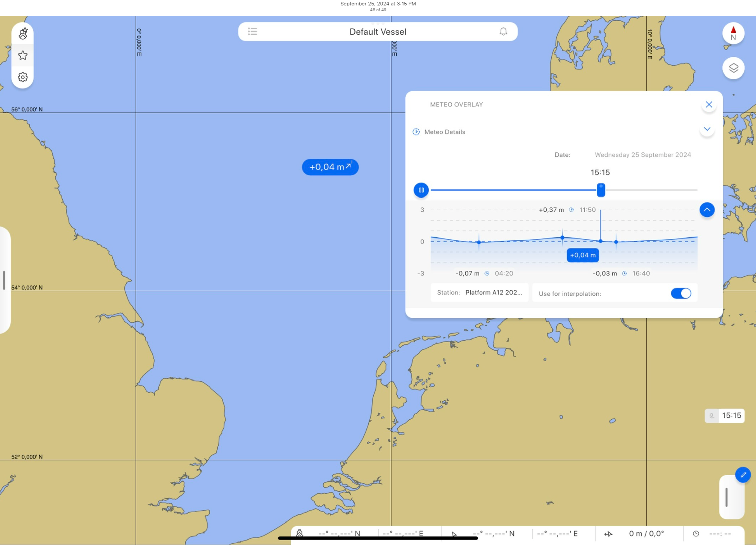Click the +0,04 m value tag on chart

tap(583, 255)
